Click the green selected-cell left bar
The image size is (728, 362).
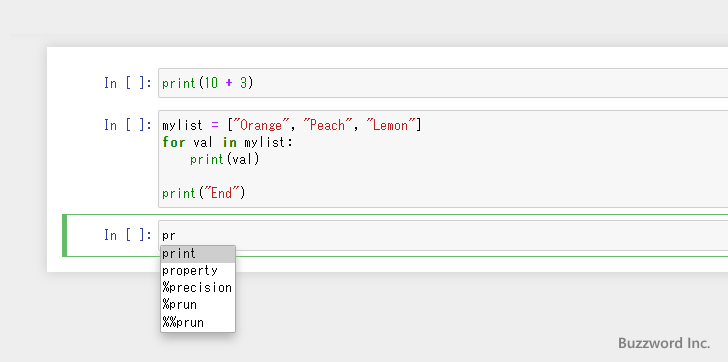pyautogui.click(x=65, y=235)
